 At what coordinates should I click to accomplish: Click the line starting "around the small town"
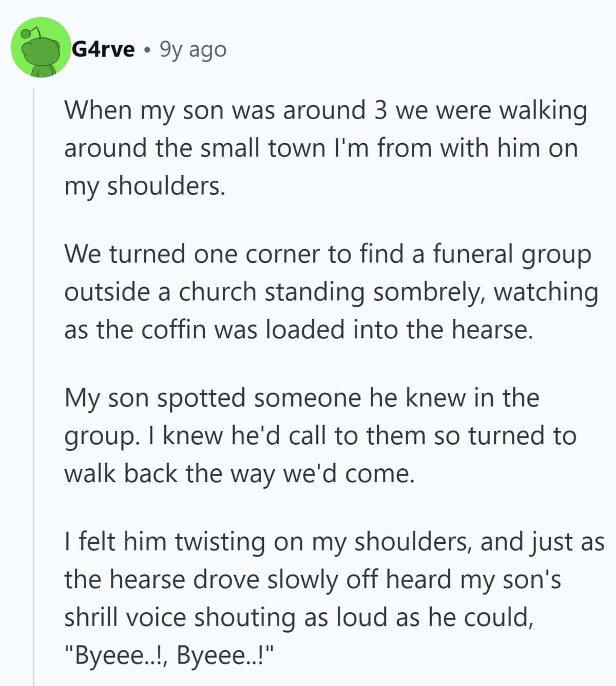click(321, 148)
